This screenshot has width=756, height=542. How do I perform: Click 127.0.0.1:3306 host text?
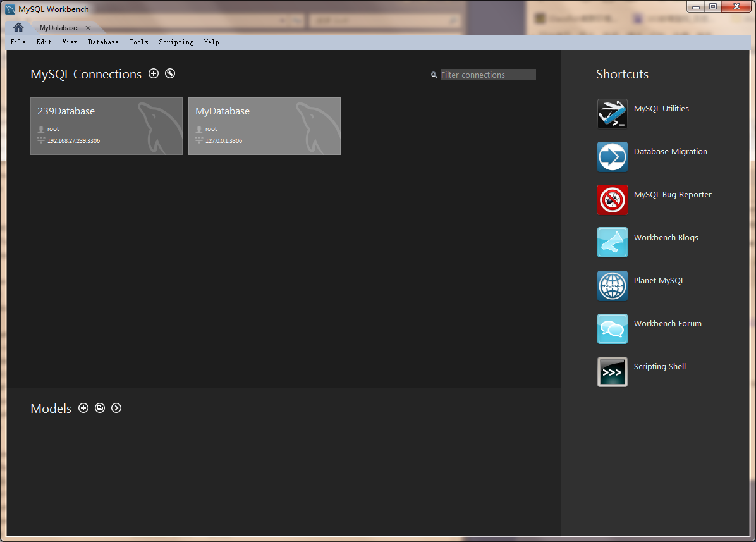click(224, 141)
